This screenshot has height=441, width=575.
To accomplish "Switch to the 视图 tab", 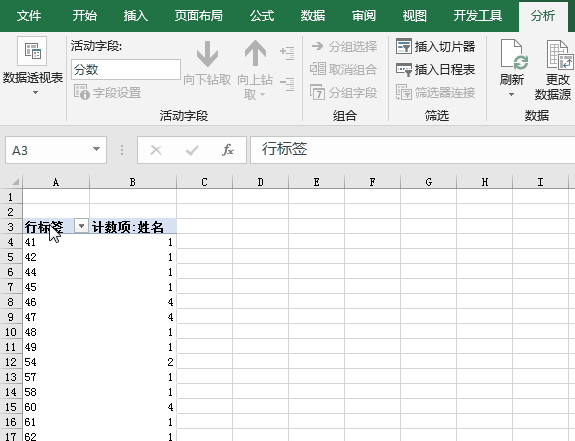I will point(414,16).
